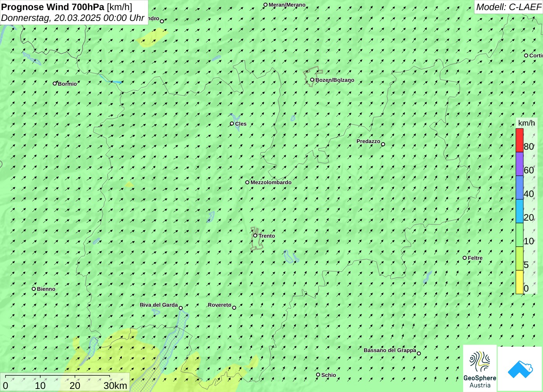Click the 'Feltre' town label

[475, 258]
